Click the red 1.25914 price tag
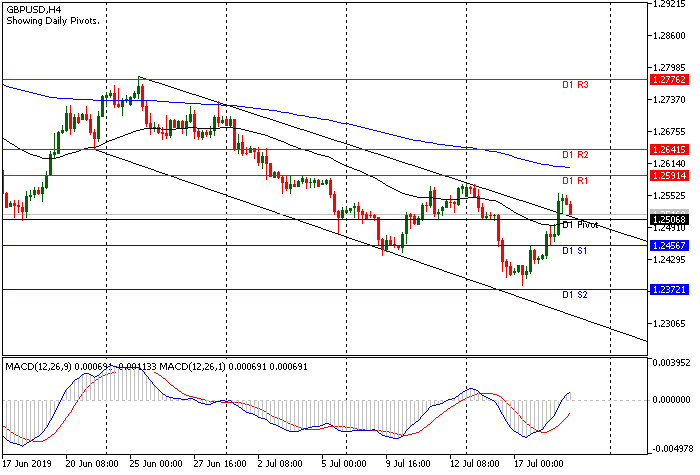This screenshot has width=700, height=475. 667,174
